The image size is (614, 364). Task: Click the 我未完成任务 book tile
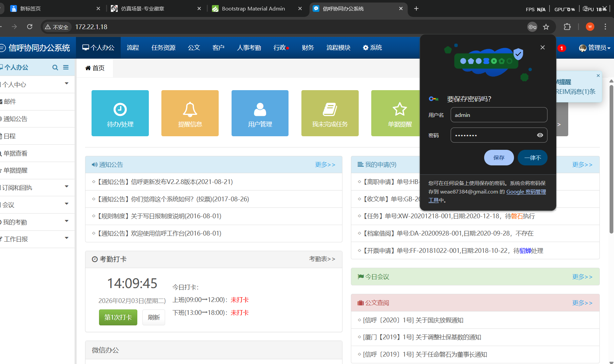[330, 113]
